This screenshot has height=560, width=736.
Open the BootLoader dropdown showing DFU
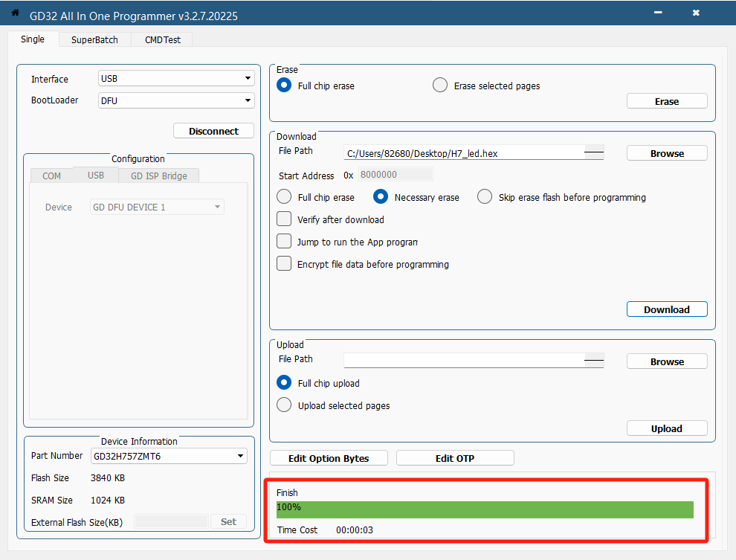click(176, 100)
